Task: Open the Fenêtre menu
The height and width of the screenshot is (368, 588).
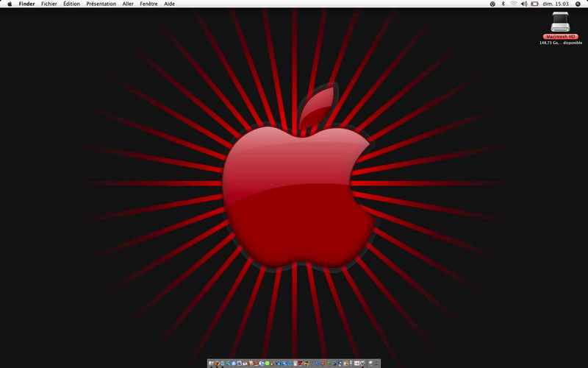Action: (x=148, y=4)
